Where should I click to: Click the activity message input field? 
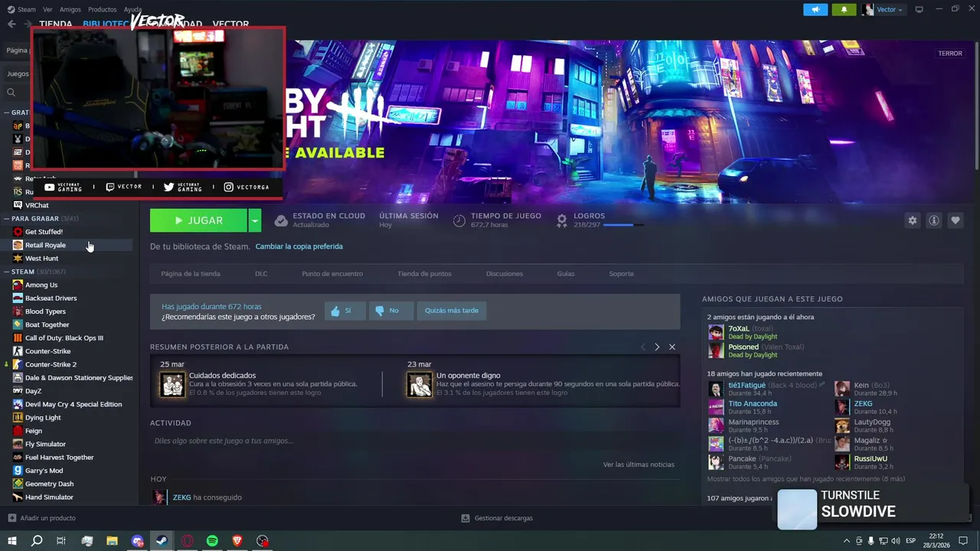[414, 441]
